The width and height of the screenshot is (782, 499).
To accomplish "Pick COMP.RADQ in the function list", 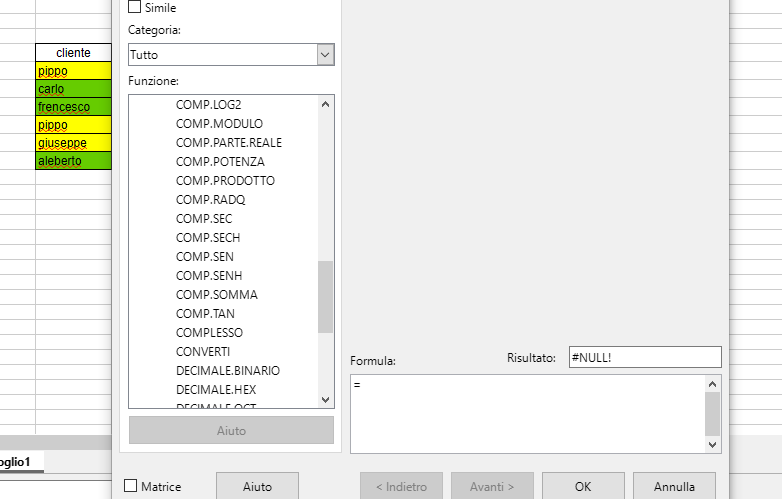I will (210, 200).
